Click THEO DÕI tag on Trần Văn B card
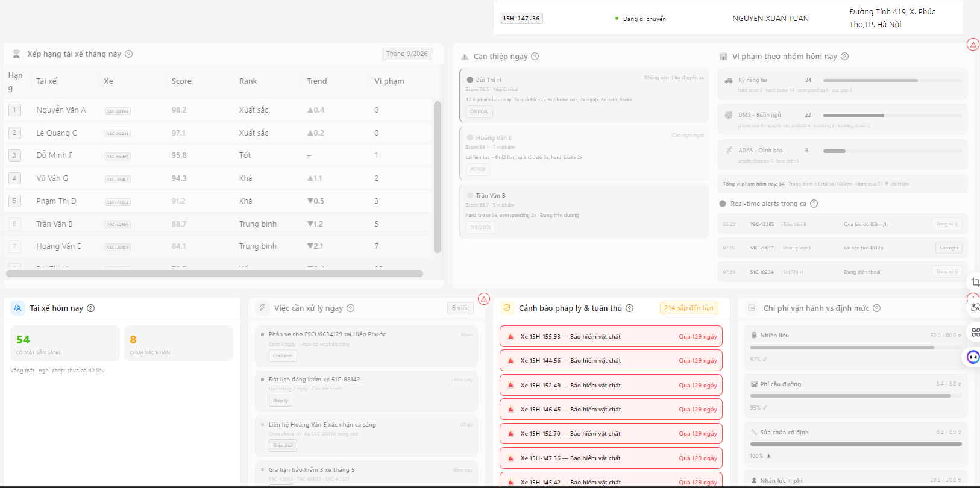This screenshot has height=488, width=980. pos(480,227)
